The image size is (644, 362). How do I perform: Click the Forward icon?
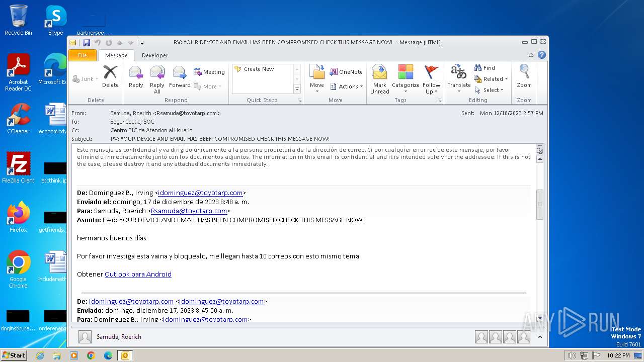click(x=180, y=76)
